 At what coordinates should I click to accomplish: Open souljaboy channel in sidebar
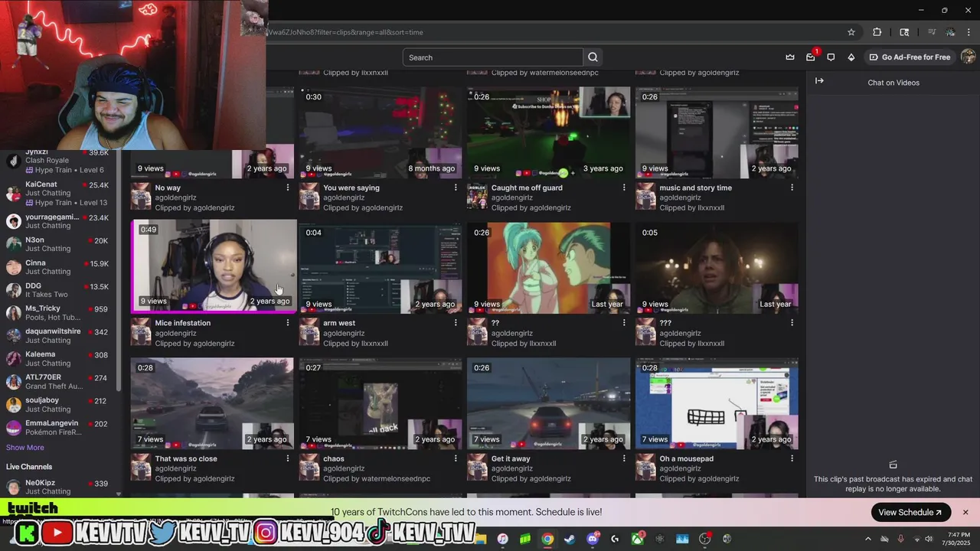point(58,405)
